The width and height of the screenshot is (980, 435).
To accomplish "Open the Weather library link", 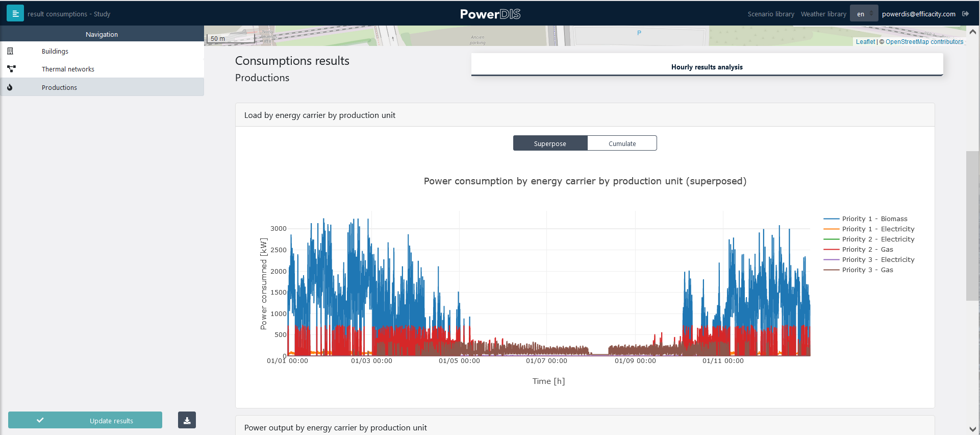I will (823, 14).
